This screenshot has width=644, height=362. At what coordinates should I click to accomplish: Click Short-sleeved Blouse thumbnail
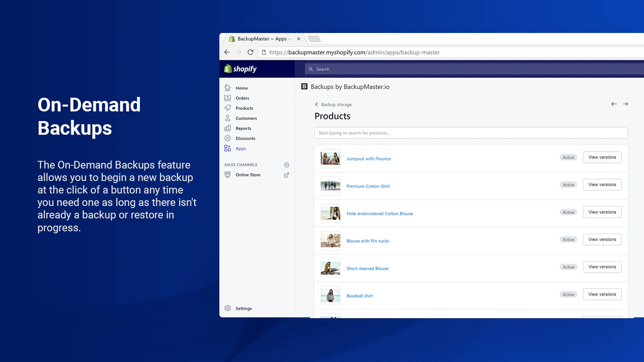pos(330,268)
